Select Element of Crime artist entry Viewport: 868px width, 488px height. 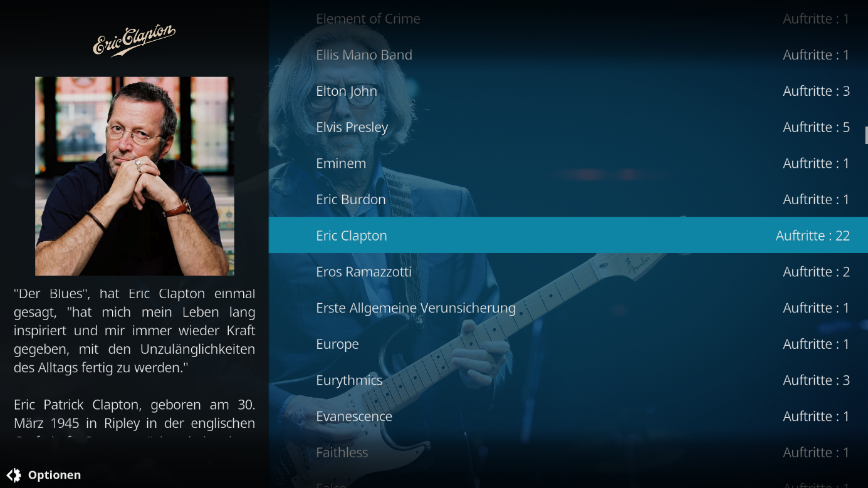568,19
